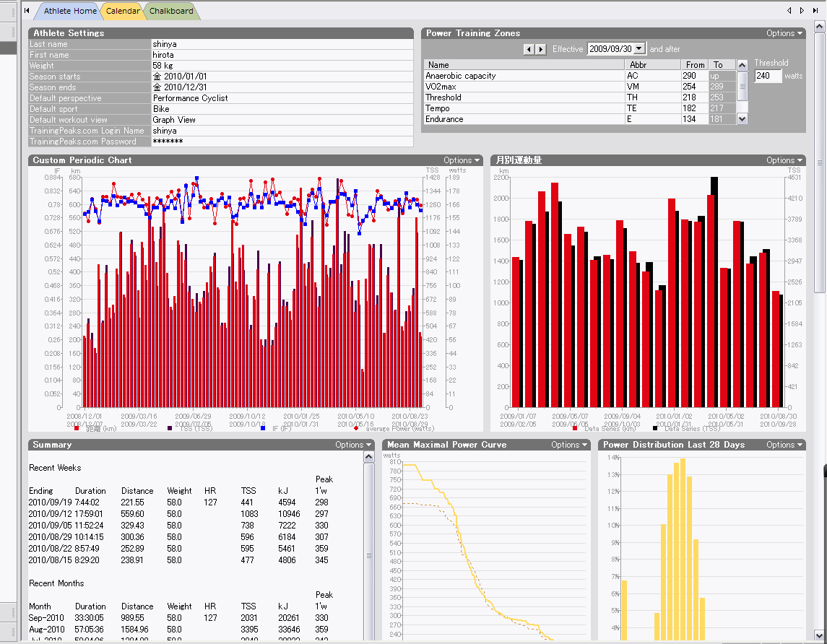Click the Default workout view value Graph View
The width and height of the screenshot is (827, 644).
[x=282, y=120]
